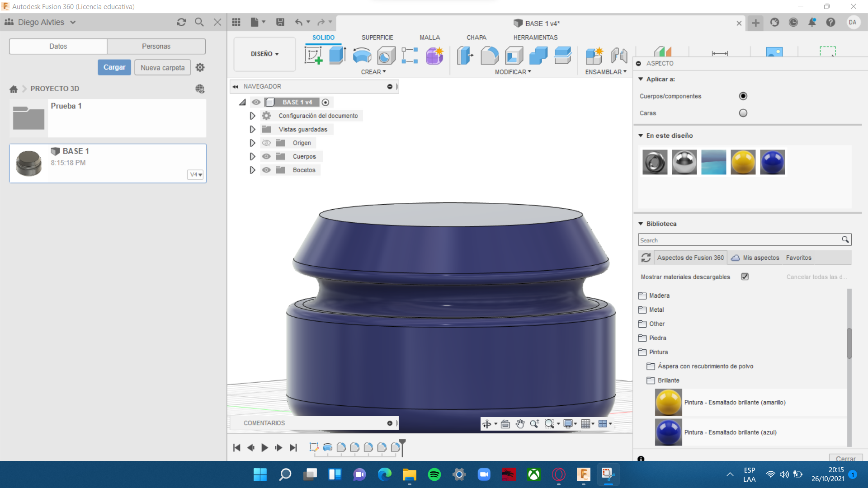Open project settings gear icon
Viewport: 868px width, 488px height.
[x=200, y=67]
